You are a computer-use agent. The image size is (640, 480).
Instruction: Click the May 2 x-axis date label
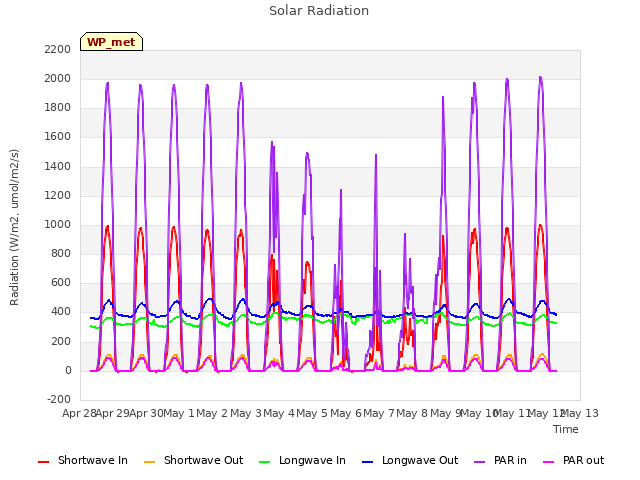[x=212, y=413]
